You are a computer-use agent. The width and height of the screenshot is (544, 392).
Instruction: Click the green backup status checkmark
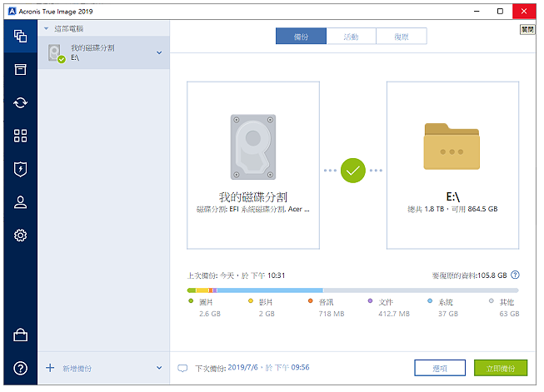coord(353,171)
